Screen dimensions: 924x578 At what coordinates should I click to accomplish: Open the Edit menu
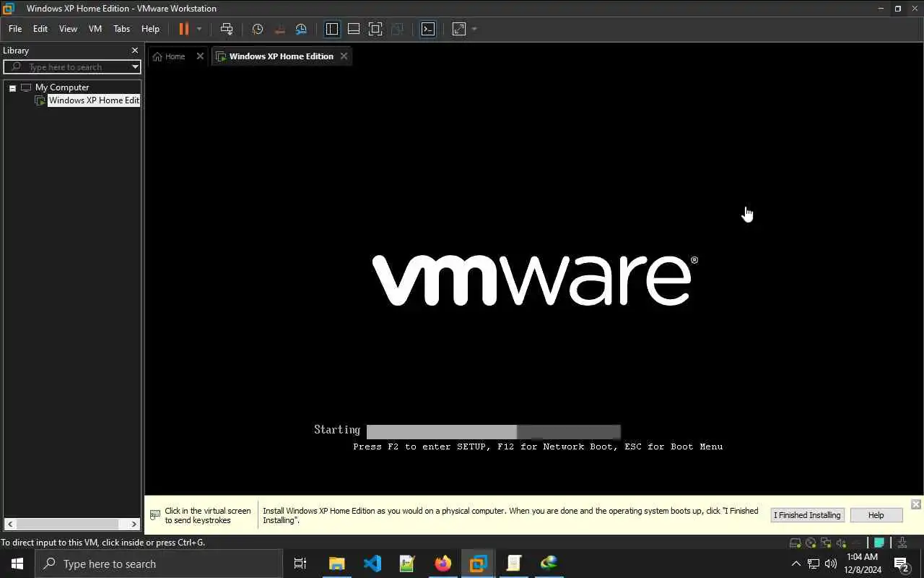[x=40, y=29]
